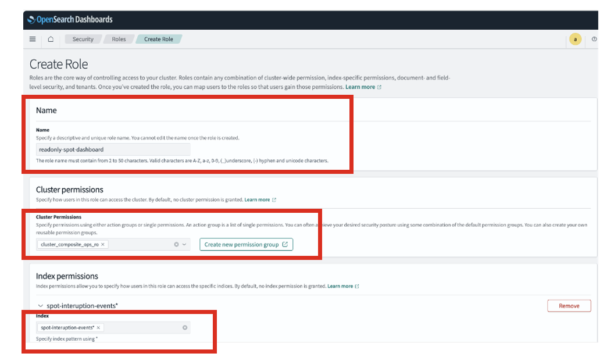Go back to the Roles breadcrumb
The height and width of the screenshot is (364, 614).
[119, 40]
